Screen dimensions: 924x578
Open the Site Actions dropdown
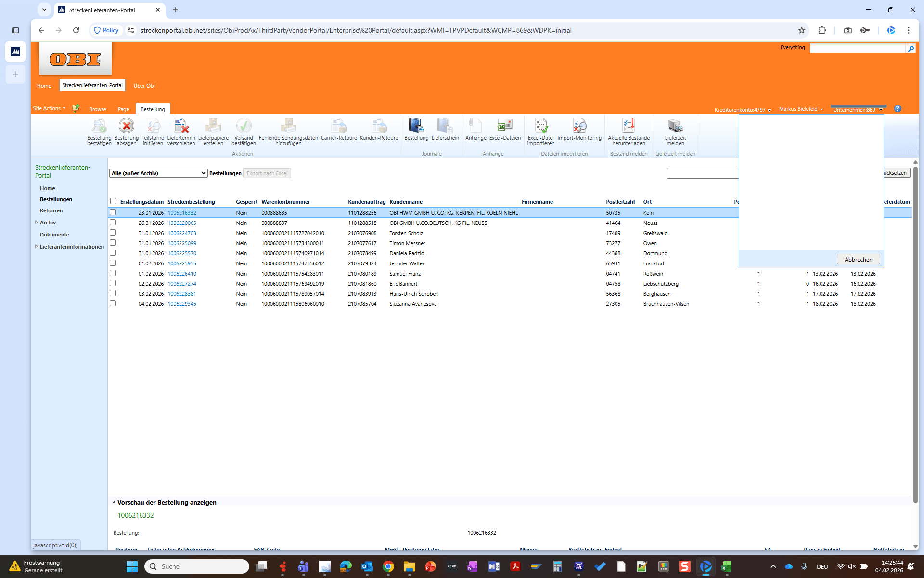tap(49, 109)
